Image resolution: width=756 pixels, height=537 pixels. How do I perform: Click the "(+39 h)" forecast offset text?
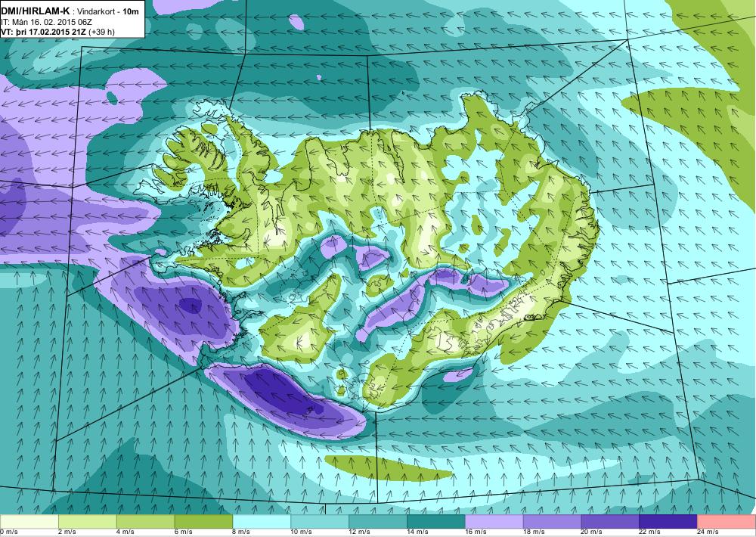tap(102, 32)
